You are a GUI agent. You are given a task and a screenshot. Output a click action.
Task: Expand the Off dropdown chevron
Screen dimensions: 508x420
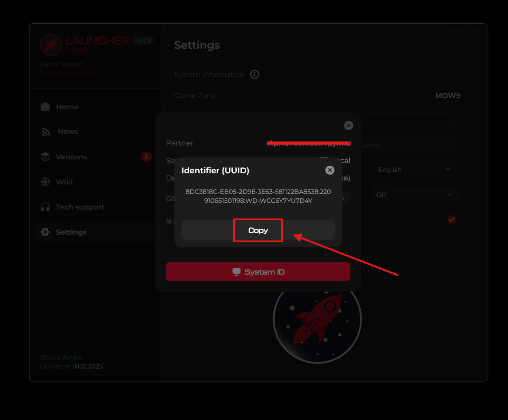(x=450, y=195)
